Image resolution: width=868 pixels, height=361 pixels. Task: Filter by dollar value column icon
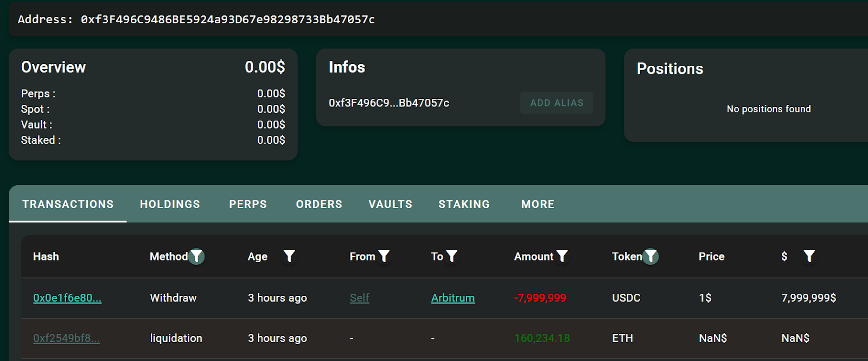pos(809,256)
